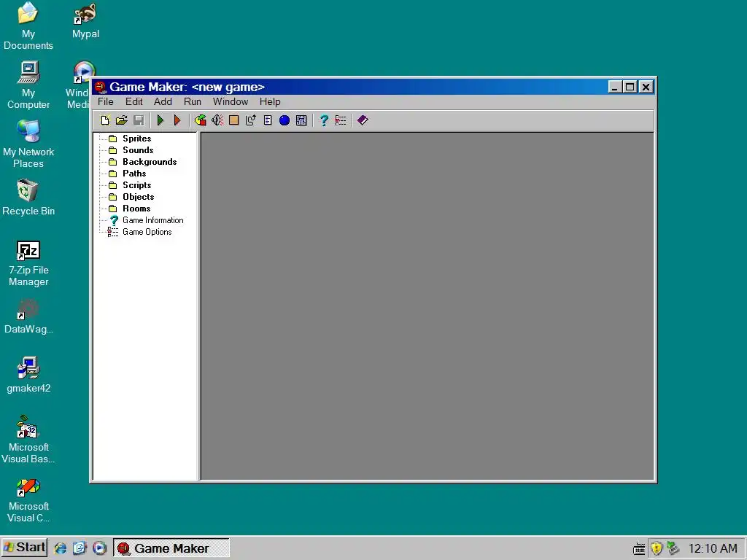The height and width of the screenshot is (560, 747).
Task: Select the Paths folder in tree
Action: pos(134,174)
